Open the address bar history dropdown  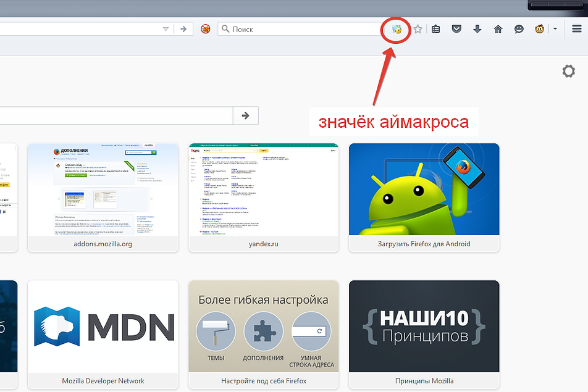tap(166, 29)
